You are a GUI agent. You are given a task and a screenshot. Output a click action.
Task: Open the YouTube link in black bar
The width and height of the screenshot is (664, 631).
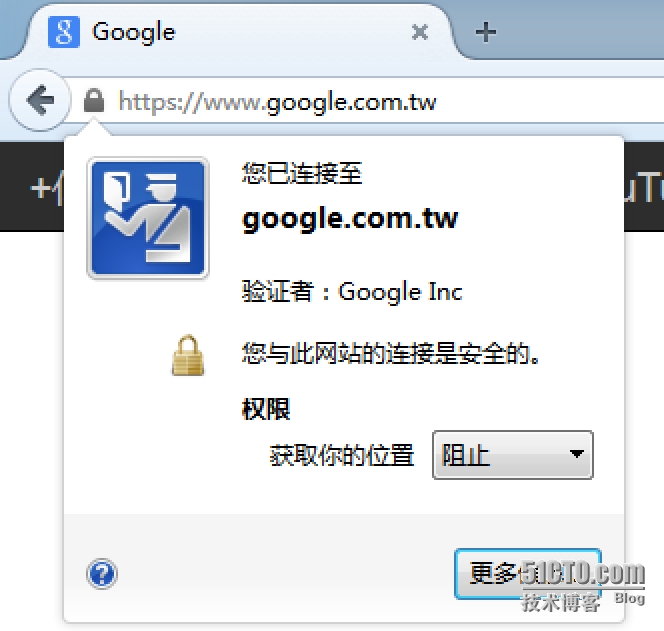[x=644, y=187]
